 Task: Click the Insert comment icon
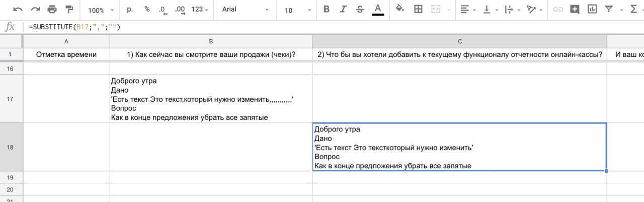tap(575, 9)
